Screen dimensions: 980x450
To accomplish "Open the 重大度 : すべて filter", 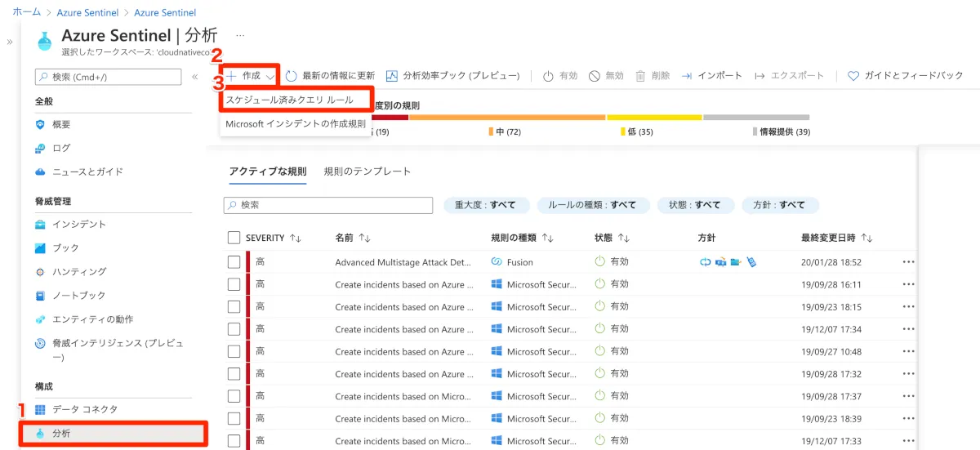I will tap(486, 205).
